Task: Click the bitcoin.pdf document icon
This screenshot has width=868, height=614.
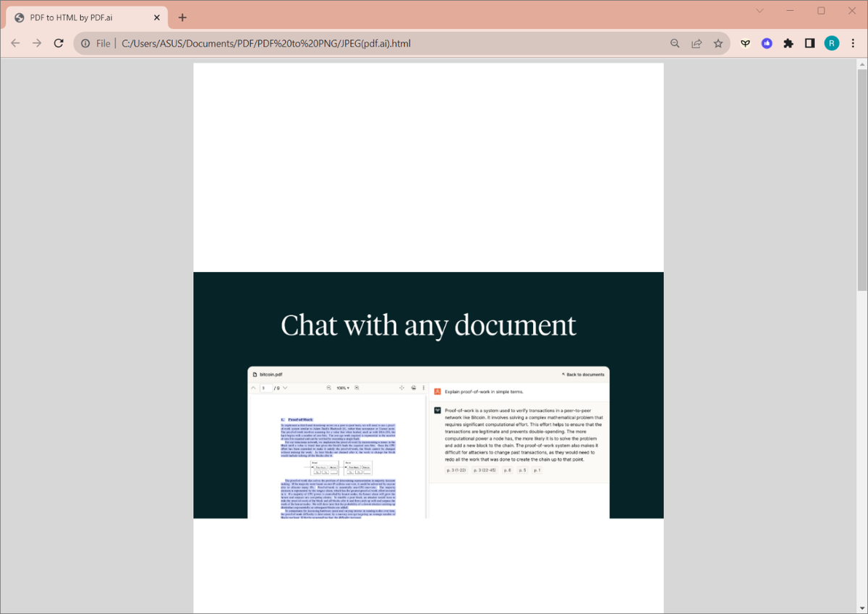Action: [254, 375]
